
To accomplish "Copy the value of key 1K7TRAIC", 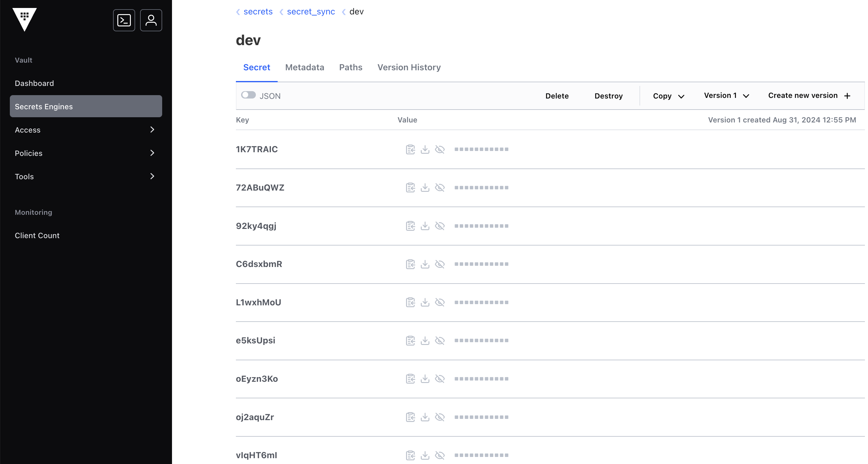I will click(410, 149).
